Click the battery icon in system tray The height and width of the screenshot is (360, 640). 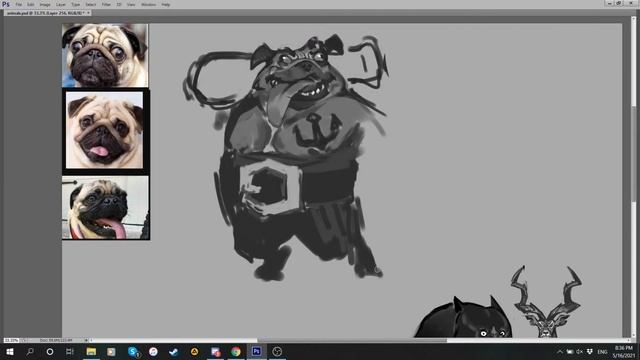pyautogui.click(x=570, y=351)
